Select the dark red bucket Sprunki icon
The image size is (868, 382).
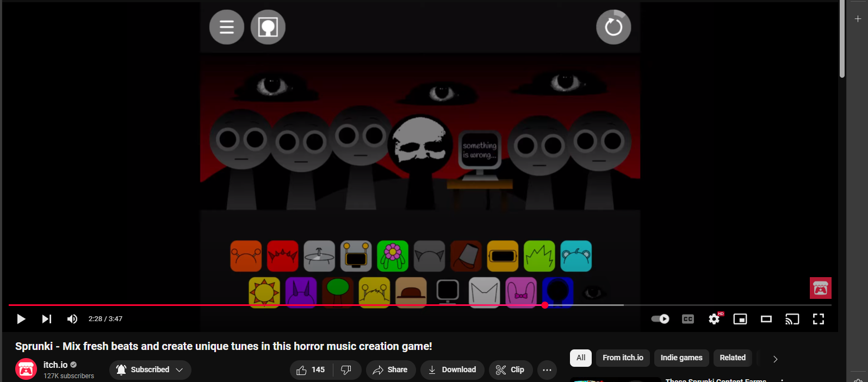[x=466, y=256]
